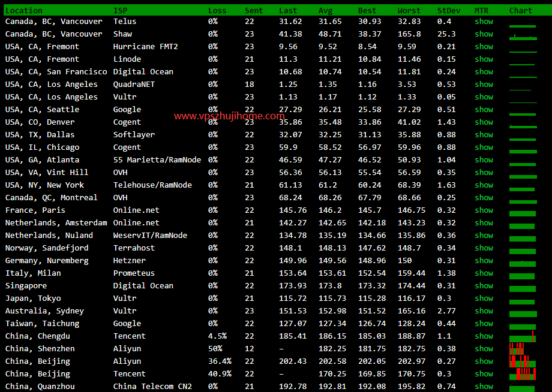Viewport: 552px width, 392px height.
Task: Click the chart bar for Beijing Tencent
Action: coord(523,374)
